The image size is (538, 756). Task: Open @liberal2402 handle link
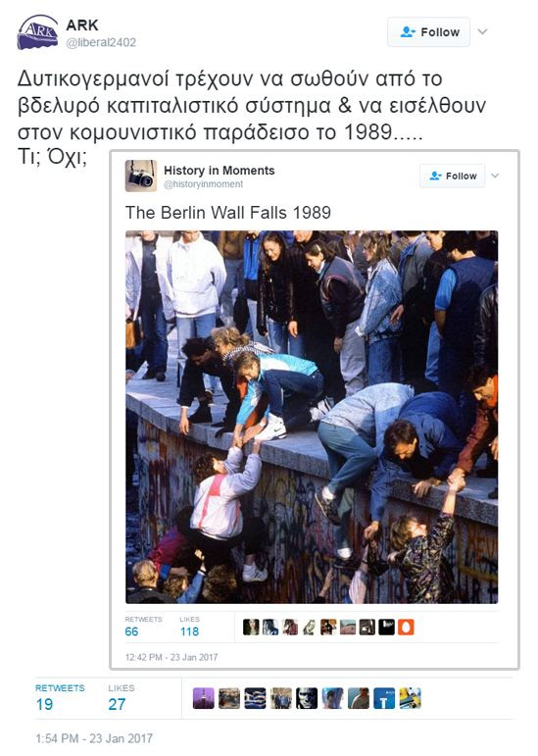tap(101, 42)
